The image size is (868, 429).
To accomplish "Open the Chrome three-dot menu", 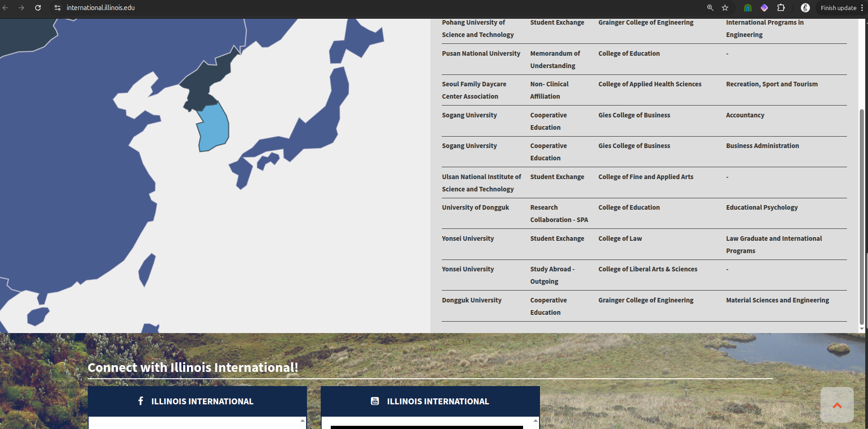I will point(862,8).
